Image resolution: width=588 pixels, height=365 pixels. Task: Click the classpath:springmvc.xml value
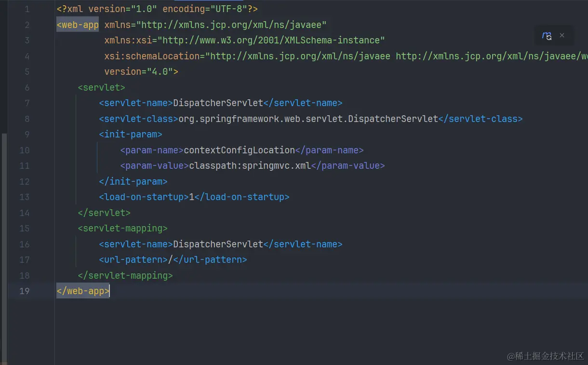[x=250, y=165]
